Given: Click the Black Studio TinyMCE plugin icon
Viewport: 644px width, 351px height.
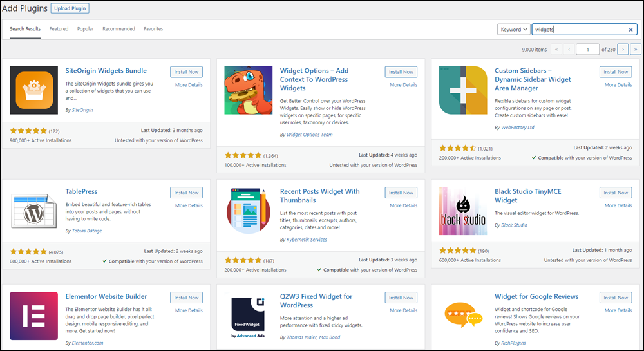Looking at the screenshot, I should (x=463, y=211).
